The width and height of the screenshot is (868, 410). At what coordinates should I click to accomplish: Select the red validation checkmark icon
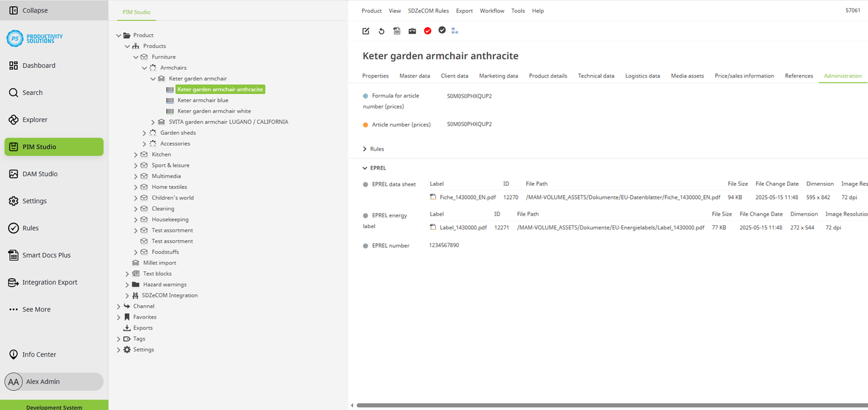click(x=428, y=30)
